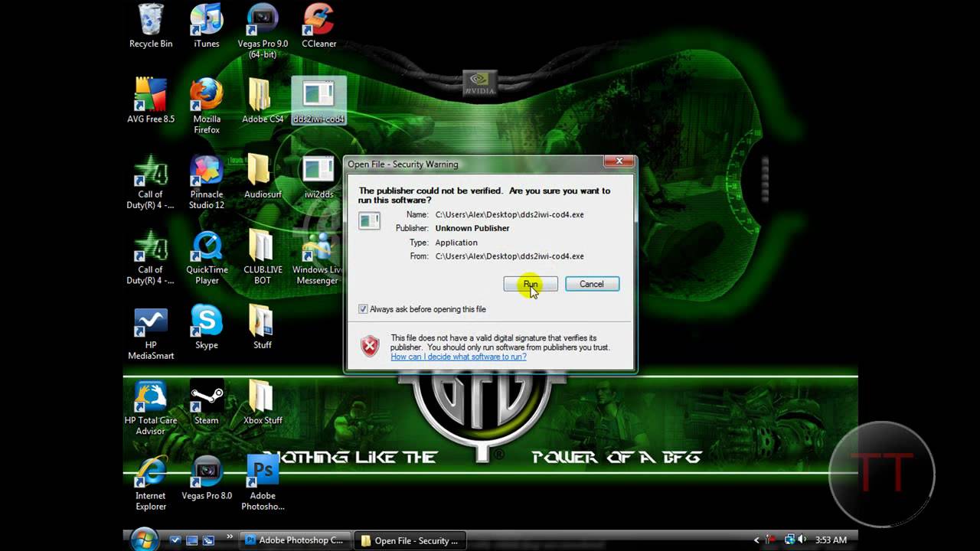Image resolution: width=980 pixels, height=551 pixels.
Task: Open the Stuff folder icon
Action: tap(263, 328)
